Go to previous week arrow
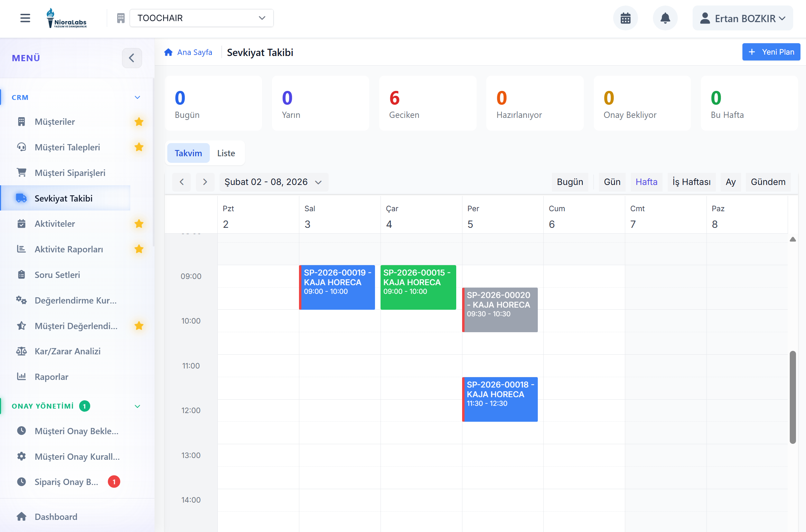This screenshot has height=532, width=806. 181,182
